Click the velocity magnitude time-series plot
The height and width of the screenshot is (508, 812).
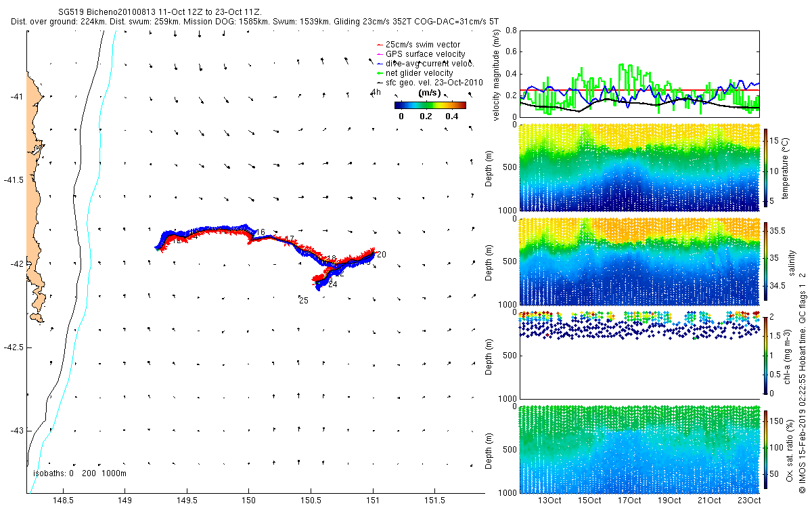pos(639,73)
